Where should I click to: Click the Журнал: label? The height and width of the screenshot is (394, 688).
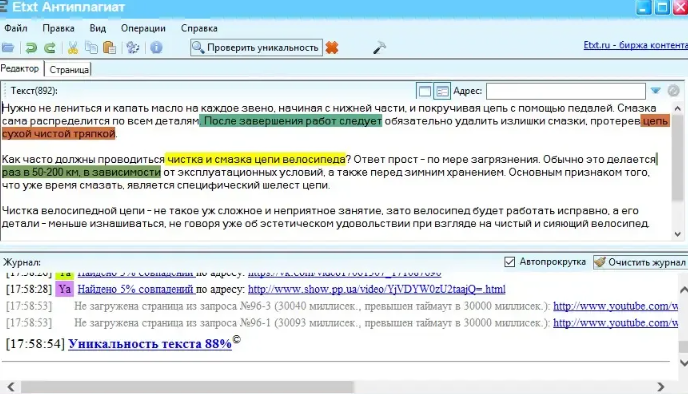pyautogui.click(x=22, y=262)
